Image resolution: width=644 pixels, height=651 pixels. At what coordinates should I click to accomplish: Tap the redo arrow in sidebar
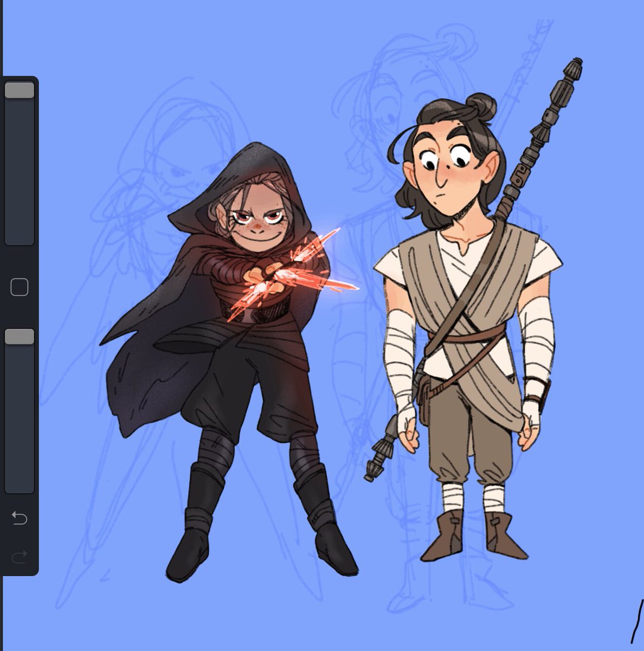click(x=20, y=557)
